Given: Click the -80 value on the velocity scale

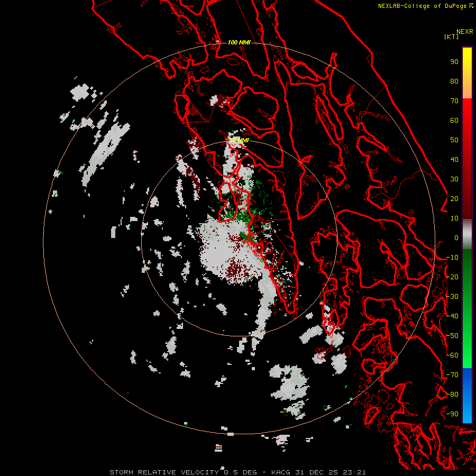Looking at the screenshot, I should point(452,395).
